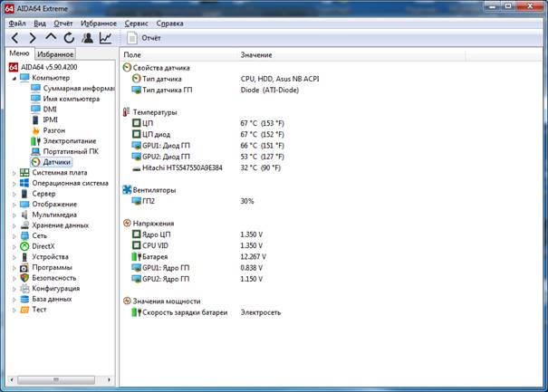The height and width of the screenshot is (392, 548).
Task: Expand the База данных tree node
Action: (14, 300)
